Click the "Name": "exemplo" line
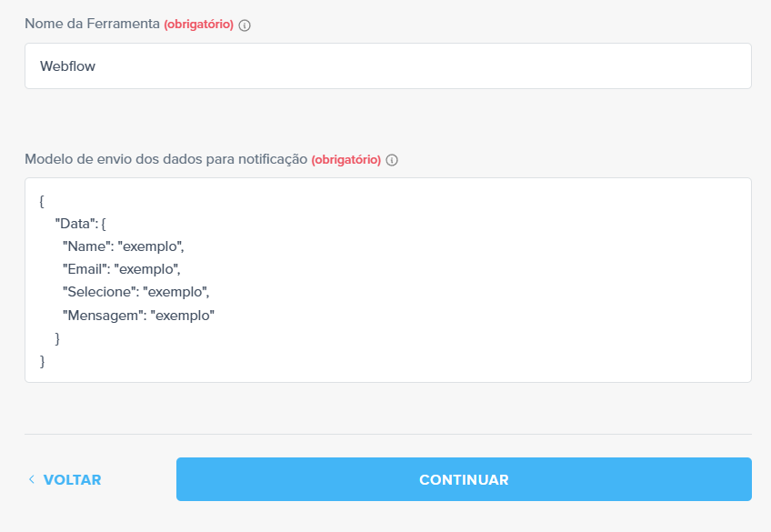The width and height of the screenshot is (771, 532). coord(123,246)
